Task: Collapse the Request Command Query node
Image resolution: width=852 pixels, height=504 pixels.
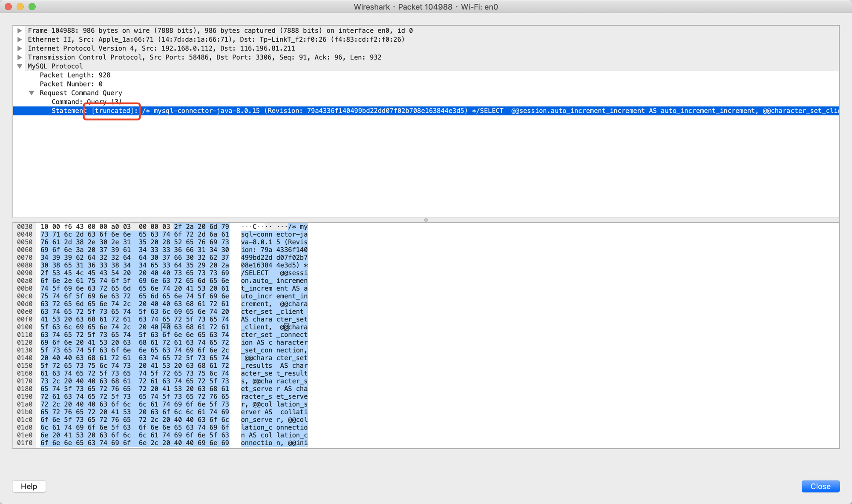Action: click(x=32, y=93)
